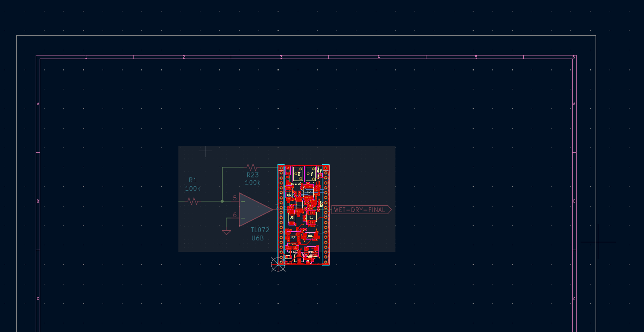Click op-amp pin number 6

click(x=235, y=215)
